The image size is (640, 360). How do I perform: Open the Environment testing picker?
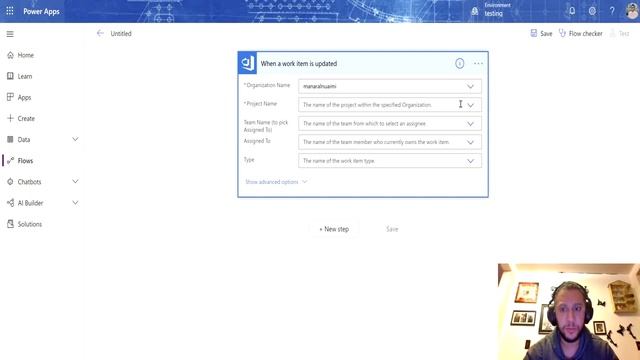[x=491, y=10]
